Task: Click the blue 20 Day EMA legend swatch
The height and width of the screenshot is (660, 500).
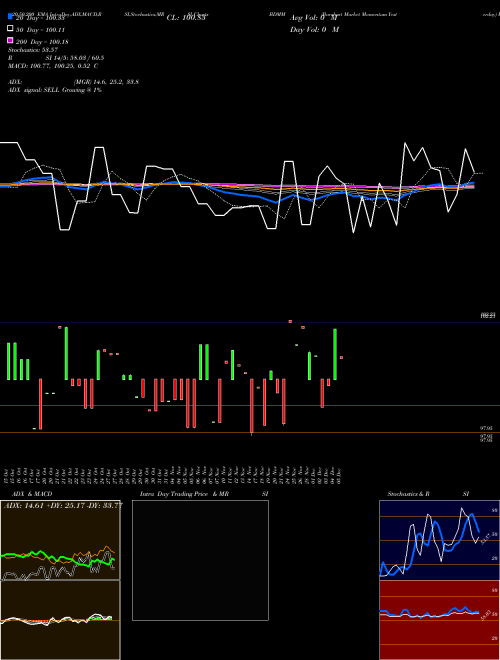Action: pyautogui.click(x=10, y=16)
